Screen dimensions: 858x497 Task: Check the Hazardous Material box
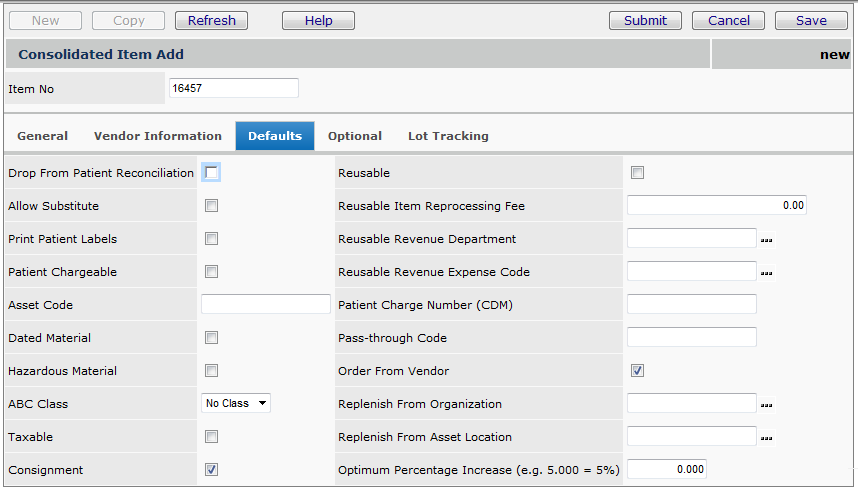click(212, 371)
